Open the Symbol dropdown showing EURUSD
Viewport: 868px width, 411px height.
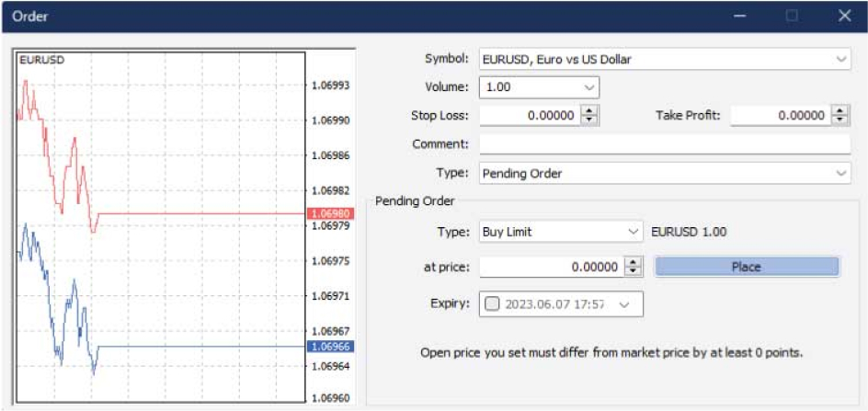tap(664, 59)
